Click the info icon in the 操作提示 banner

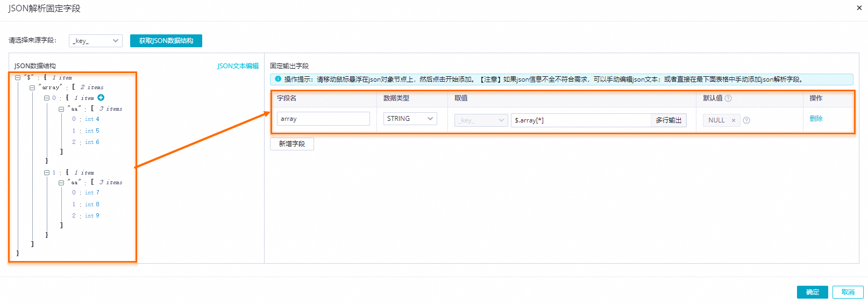click(x=278, y=79)
